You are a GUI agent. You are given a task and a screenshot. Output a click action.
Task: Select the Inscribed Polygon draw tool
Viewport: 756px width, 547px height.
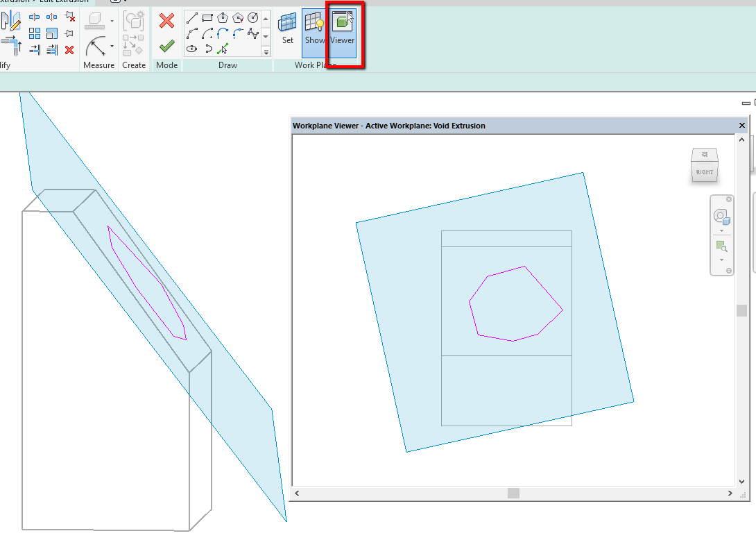pyautogui.click(x=223, y=17)
